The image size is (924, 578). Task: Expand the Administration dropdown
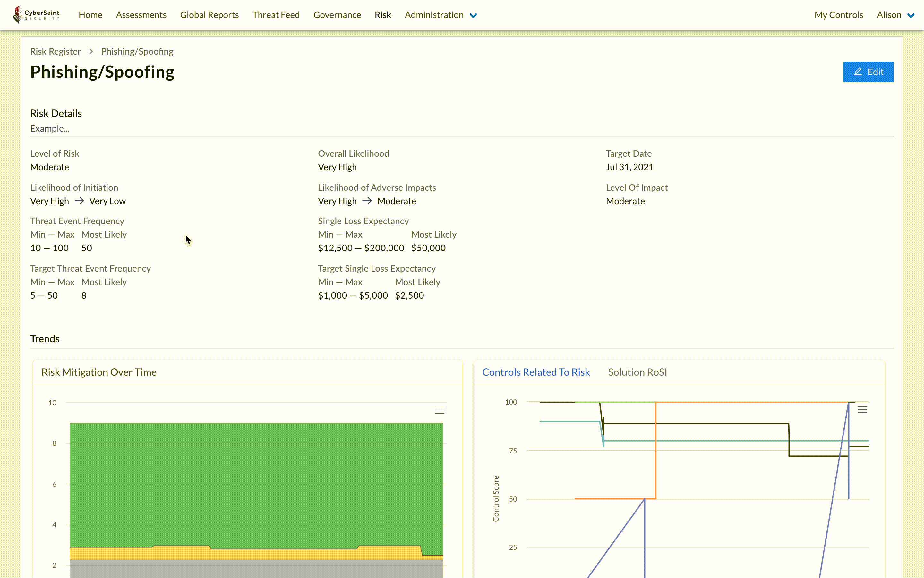point(441,15)
